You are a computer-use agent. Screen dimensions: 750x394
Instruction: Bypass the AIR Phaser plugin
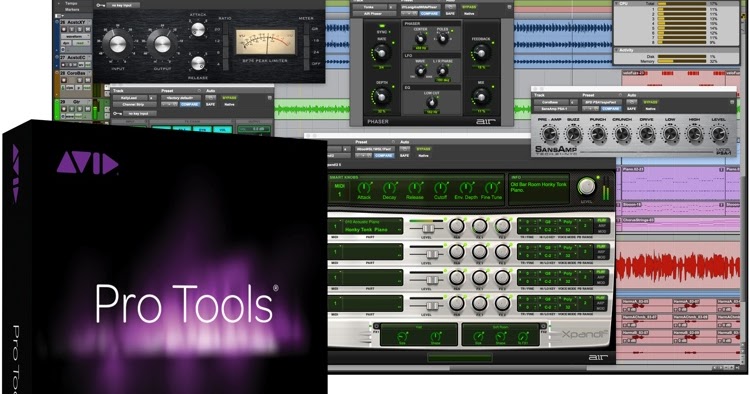(x=469, y=7)
